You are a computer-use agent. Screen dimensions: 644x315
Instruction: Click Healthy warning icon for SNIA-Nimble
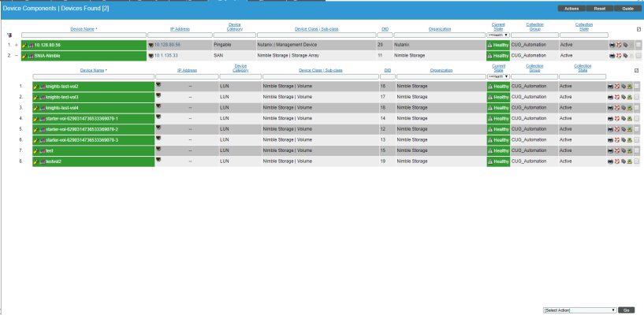[490, 56]
